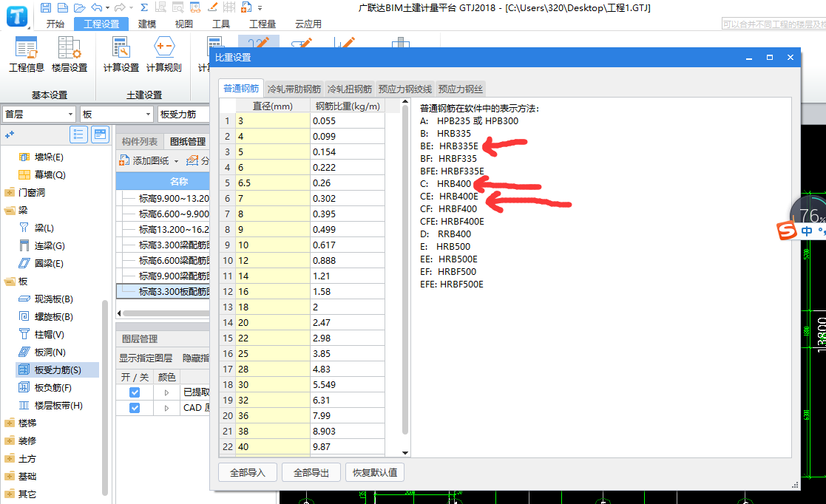Open the 添加图纸 dropdown arrow
The image size is (826, 504).
177,161
